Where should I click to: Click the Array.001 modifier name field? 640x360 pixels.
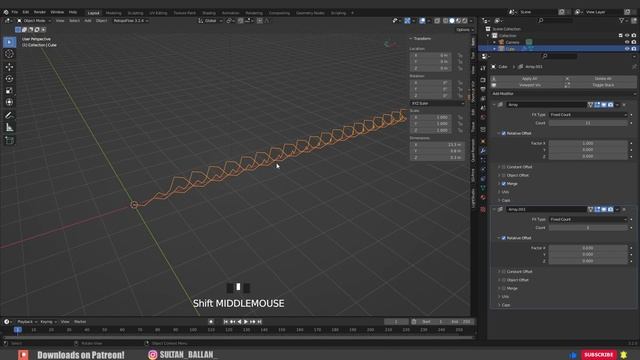[546, 209]
